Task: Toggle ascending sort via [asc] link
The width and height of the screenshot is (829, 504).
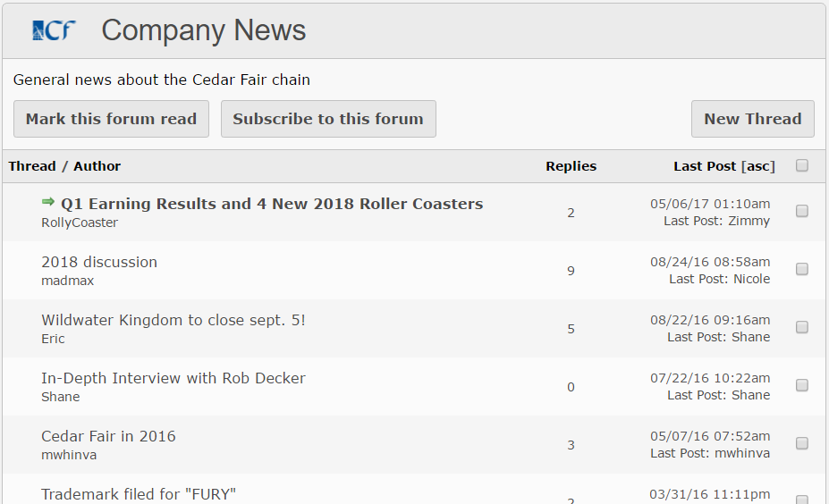Action: [758, 166]
